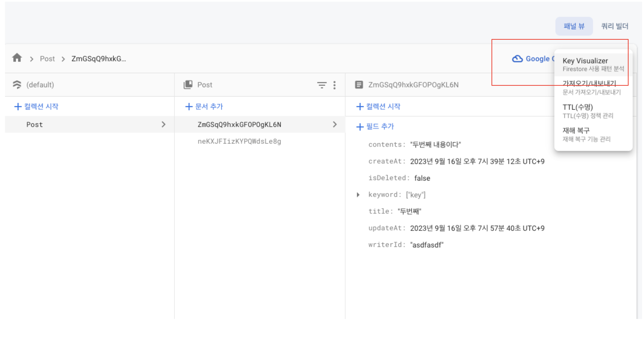Click plus icon for 문서 추가
The height and width of the screenshot is (353, 644).
[x=189, y=106]
